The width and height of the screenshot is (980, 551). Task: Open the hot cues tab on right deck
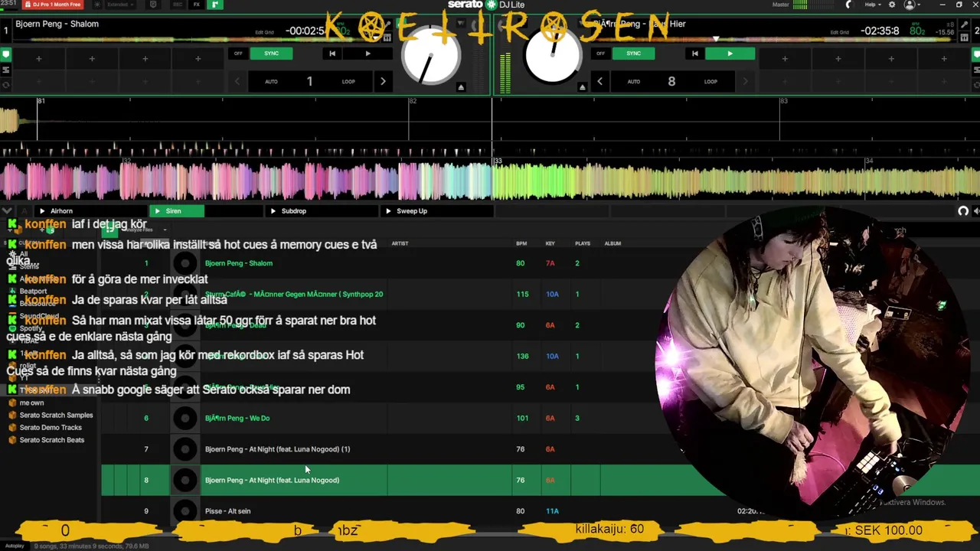pyautogui.click(x=975, y=55)
